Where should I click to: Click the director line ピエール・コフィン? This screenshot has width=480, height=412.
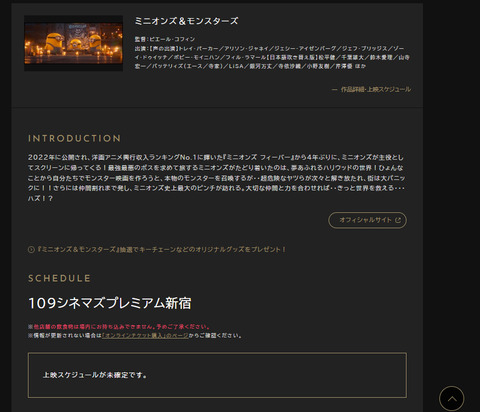(x=165, y=39)
